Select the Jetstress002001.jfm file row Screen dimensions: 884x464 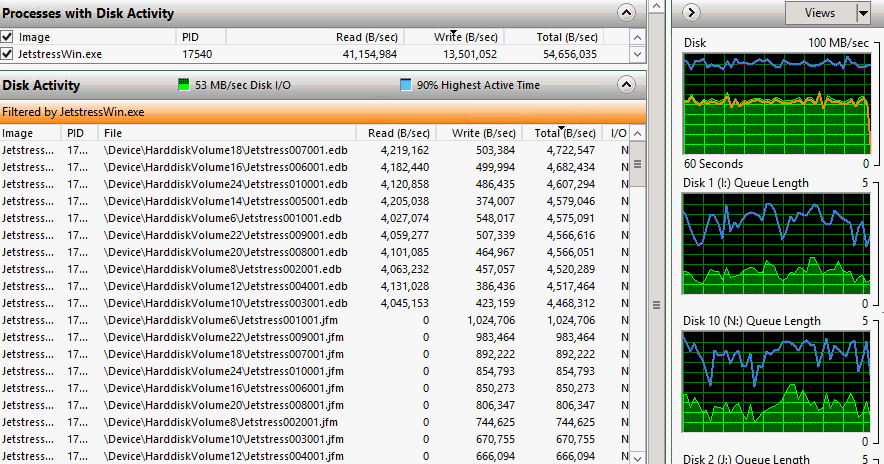(315, 422)
